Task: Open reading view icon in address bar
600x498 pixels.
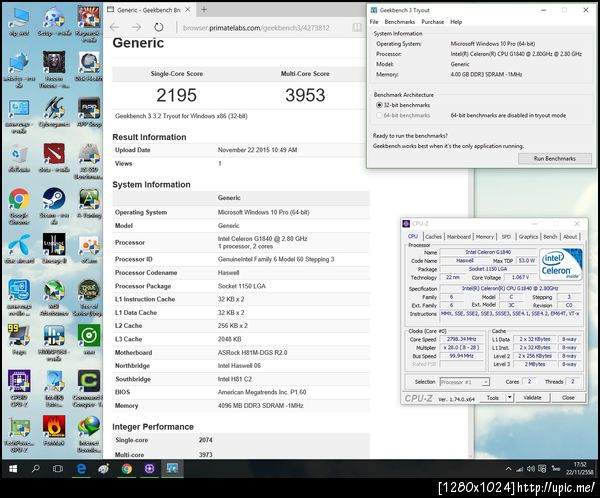Action: point(357,27)
